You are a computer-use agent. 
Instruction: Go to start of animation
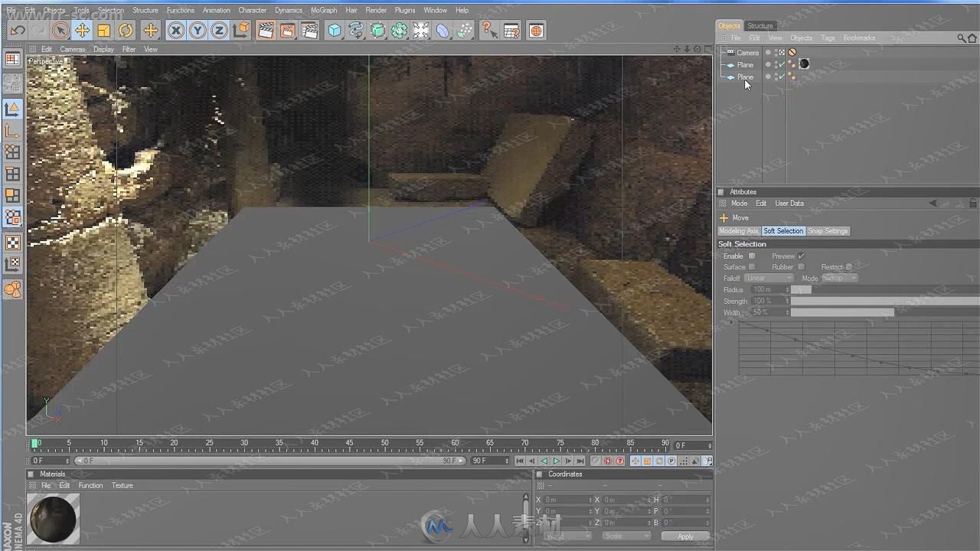[520, 461]
